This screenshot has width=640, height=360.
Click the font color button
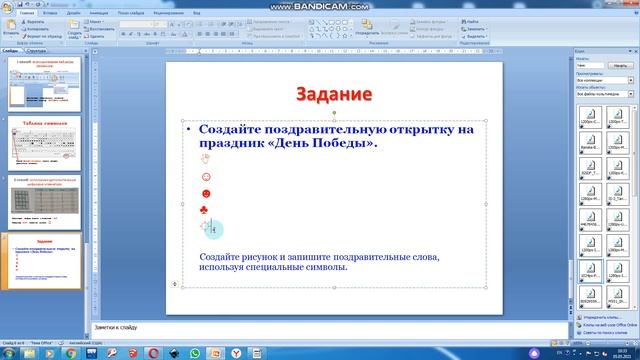pos(184,34)
